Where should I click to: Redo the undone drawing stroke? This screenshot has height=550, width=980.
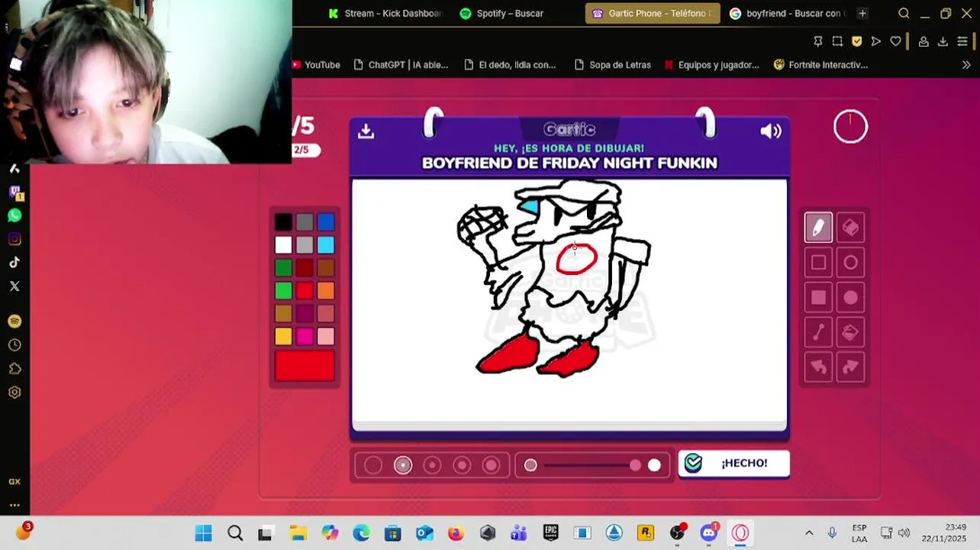pyautogui.click(x=850, y=367)
